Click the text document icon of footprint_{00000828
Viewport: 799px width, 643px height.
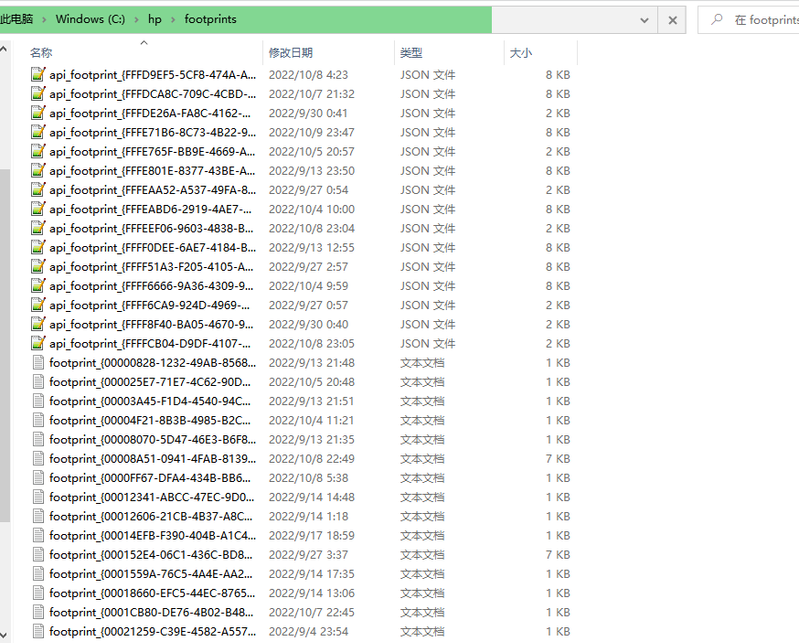click(x=38, y=363)
